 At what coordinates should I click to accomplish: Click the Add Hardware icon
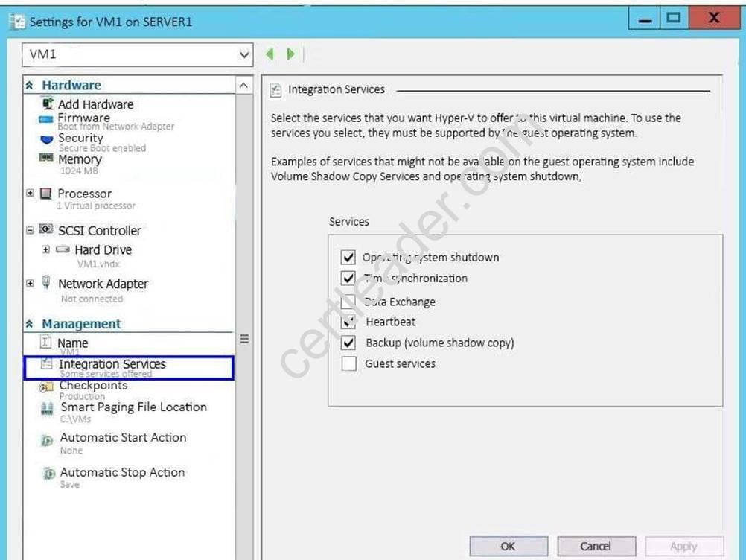pyautogui.click(x=48, y=104)
